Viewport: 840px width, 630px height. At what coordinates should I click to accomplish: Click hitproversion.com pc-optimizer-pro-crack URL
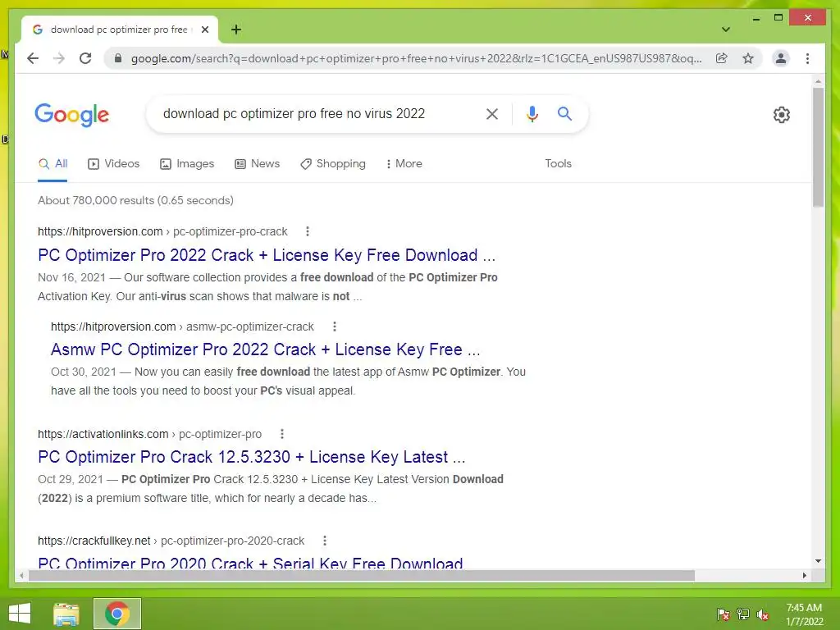pos(162,231)
